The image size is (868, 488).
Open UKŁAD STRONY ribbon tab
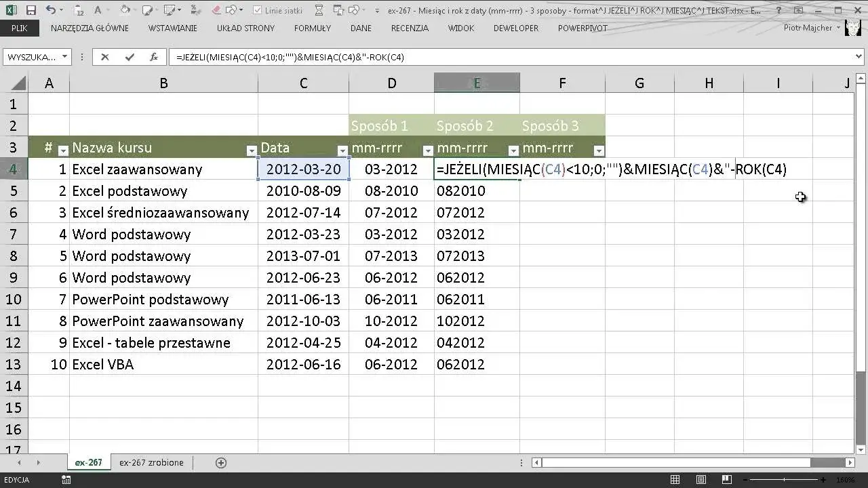coord(245,28)
